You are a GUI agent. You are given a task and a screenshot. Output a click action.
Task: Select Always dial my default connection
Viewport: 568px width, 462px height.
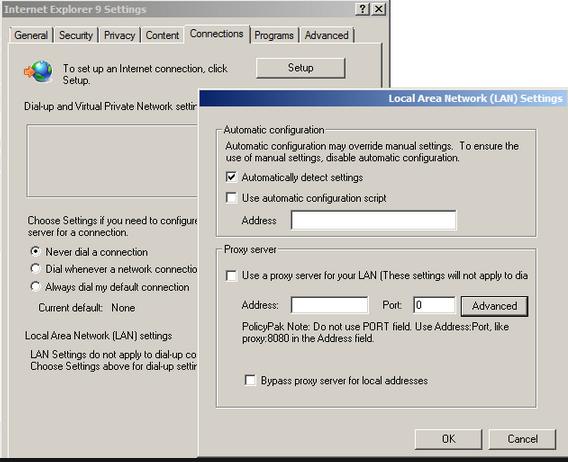click(36, 287)
